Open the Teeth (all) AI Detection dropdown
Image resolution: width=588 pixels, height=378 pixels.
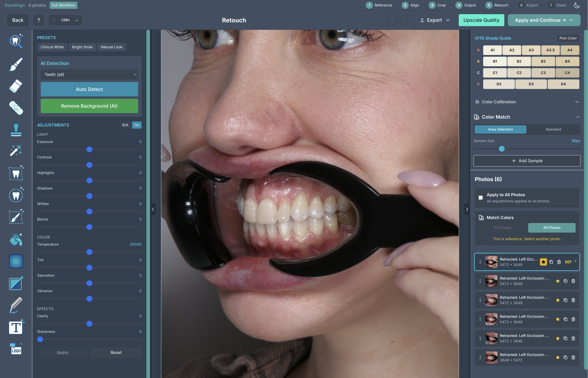tap(89, 74)
